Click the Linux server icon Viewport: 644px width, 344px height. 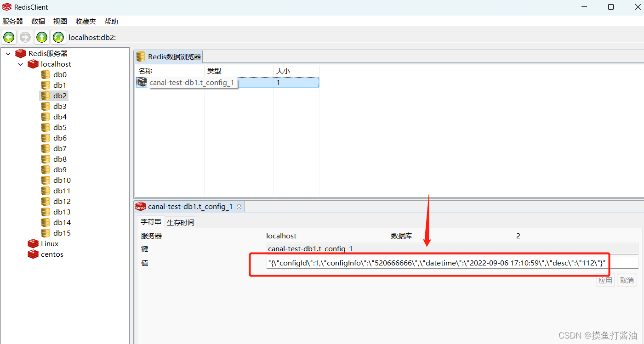click(x=33, y=243)
